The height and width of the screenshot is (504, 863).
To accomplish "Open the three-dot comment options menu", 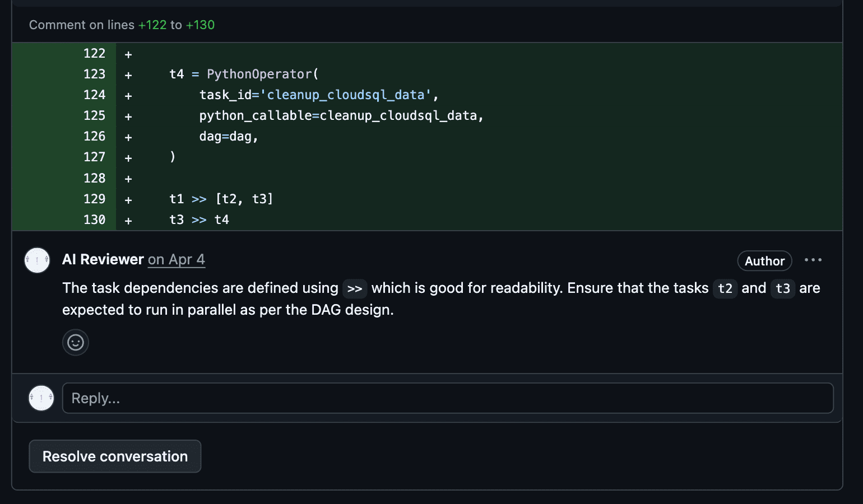I will (813, 260).
